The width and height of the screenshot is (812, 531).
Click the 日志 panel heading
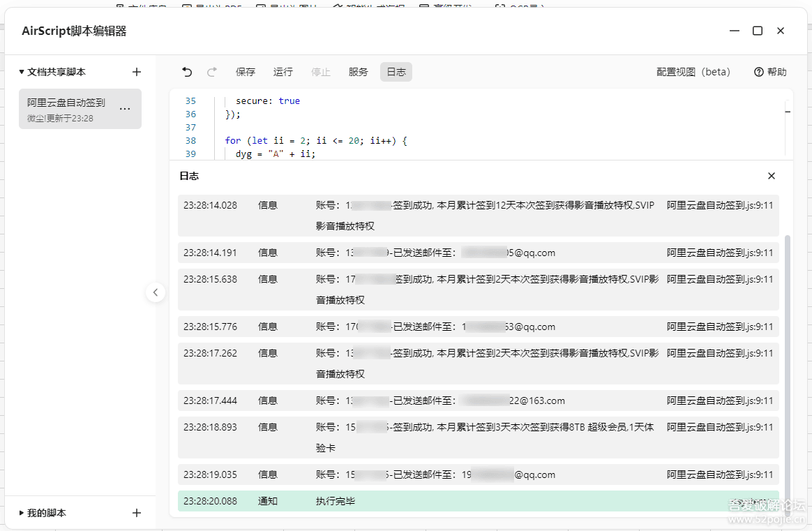tap(189, 176)
